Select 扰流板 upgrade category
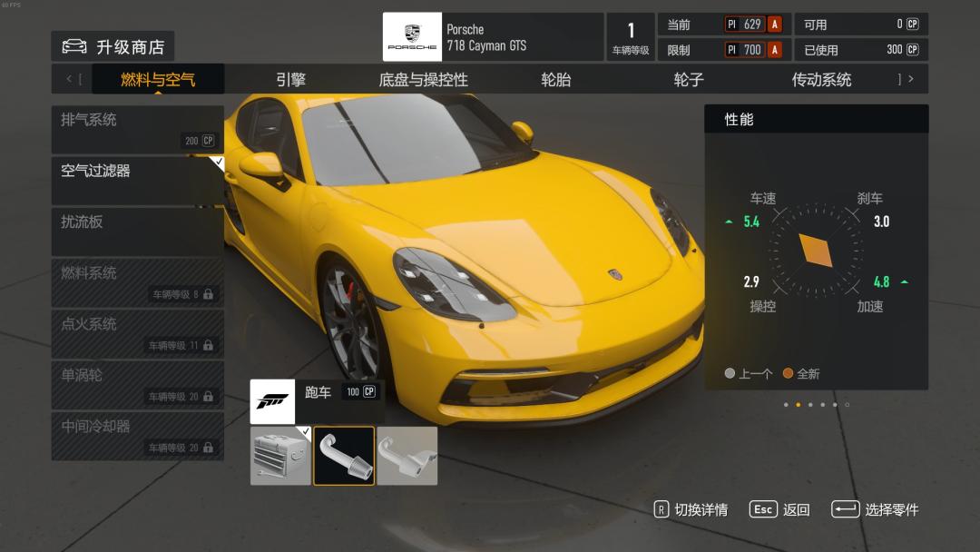Viewport: 980px width, 552px height. (x=137, y=231)
